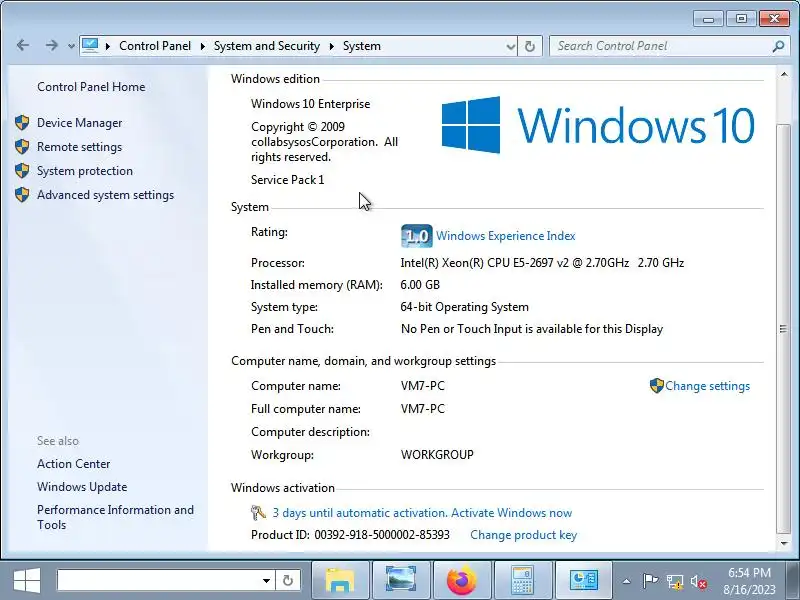Viewport: 800px width, 600px height.
Task: Click the 64-bit Operating System value
Action: tap(464, 307)
